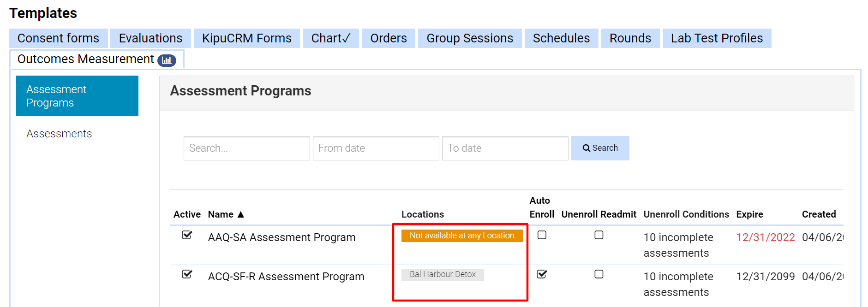
Task: Click the Bal Harbour Detox location tag
Action: [x=443, y=275]
